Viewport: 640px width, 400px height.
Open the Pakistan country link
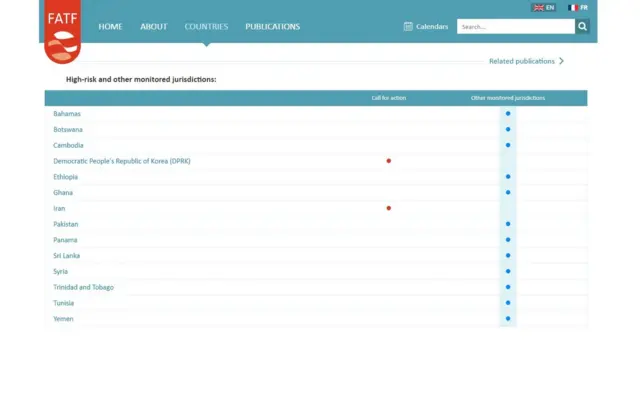(x=66, y=224)
